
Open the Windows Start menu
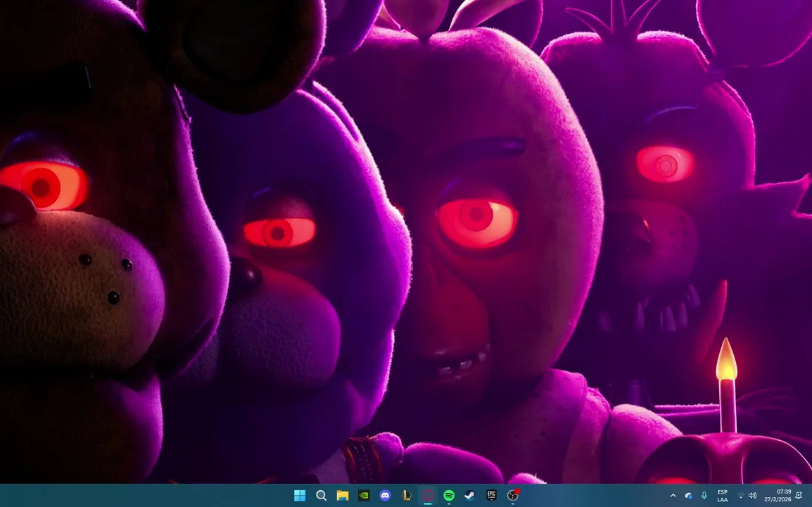pyautogui.click(x=299, y=496)
